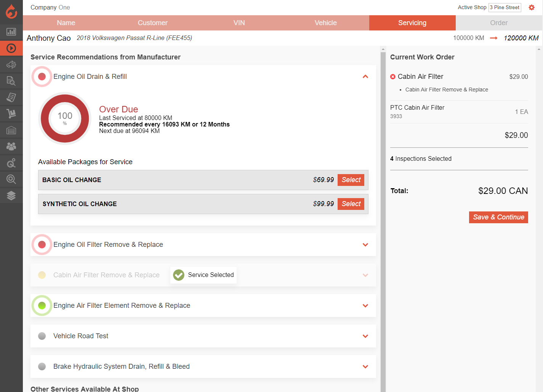Click the green Service Selected checkmark

pyautogui.click(x=179, y=275)
